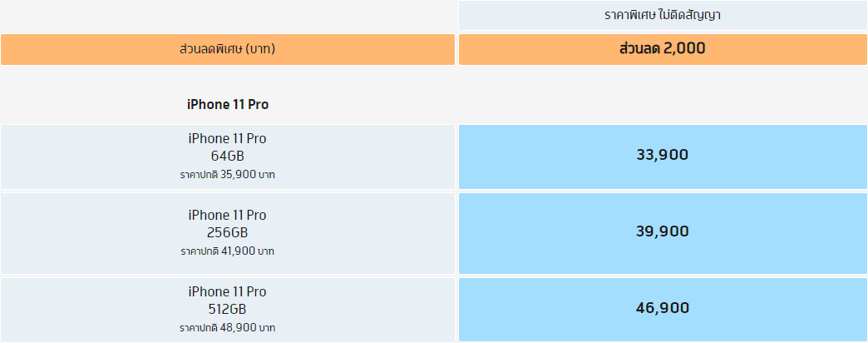Viewport: 868px width, 343px height.
Task: Click the iPhone 11 Pro name above 64GB
Action: 227,139
